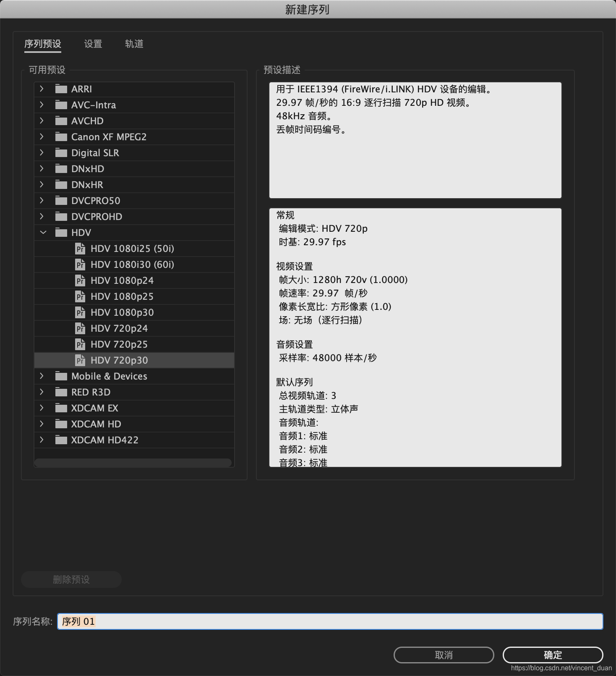Click the 编辑模式: HDV 720p text
This screenshot has width=616, height=676.
(x=323, y=228)
